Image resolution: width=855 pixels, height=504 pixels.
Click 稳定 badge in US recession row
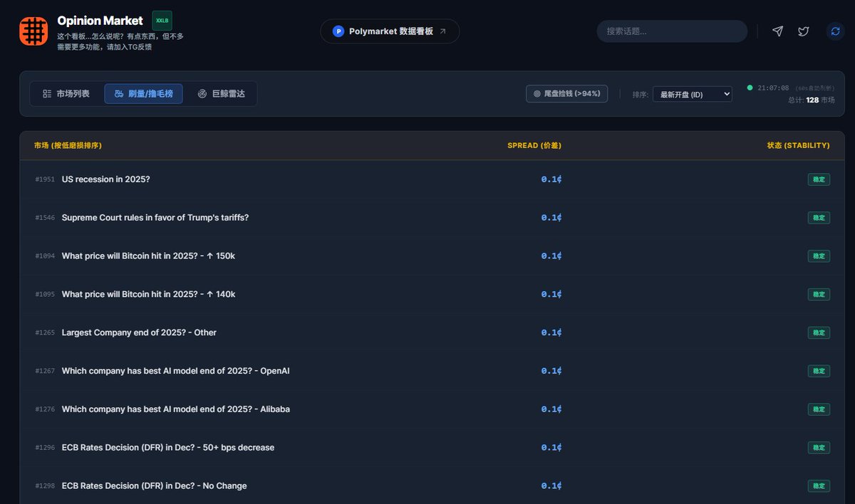coord(819,179)
